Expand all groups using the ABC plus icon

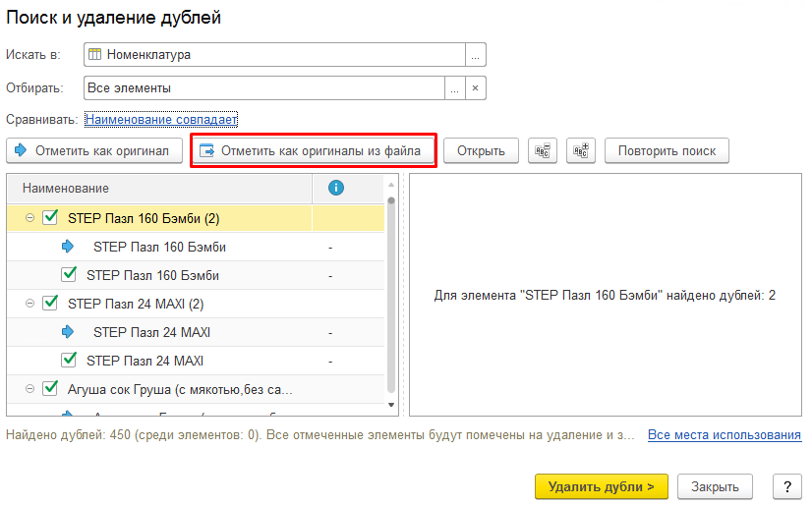582,151
